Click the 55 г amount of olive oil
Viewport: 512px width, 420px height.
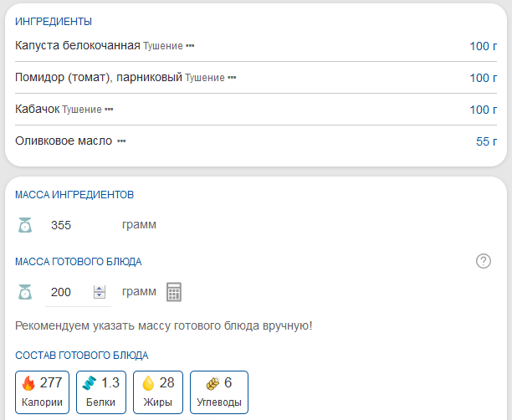(x=486, y=141)
